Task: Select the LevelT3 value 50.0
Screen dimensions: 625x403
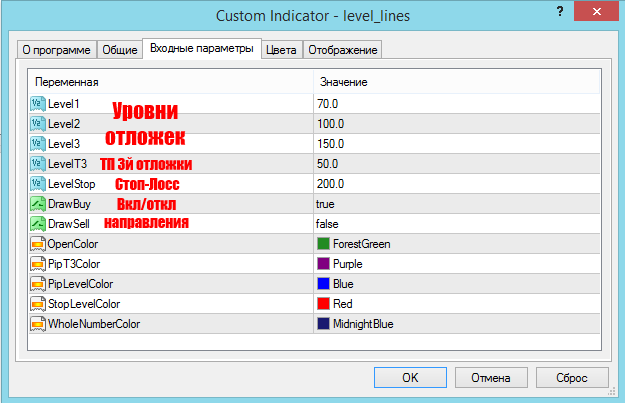Action: tap(328, 163)
